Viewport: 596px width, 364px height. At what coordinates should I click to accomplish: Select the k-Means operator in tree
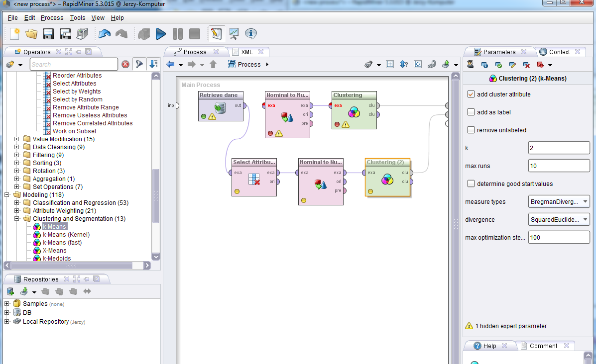pyautogui.click(x=54, y=227)
